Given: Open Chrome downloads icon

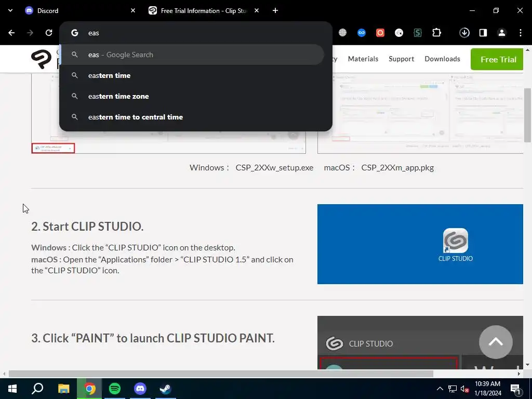Looking at the screenshot, I should [464, 33].
